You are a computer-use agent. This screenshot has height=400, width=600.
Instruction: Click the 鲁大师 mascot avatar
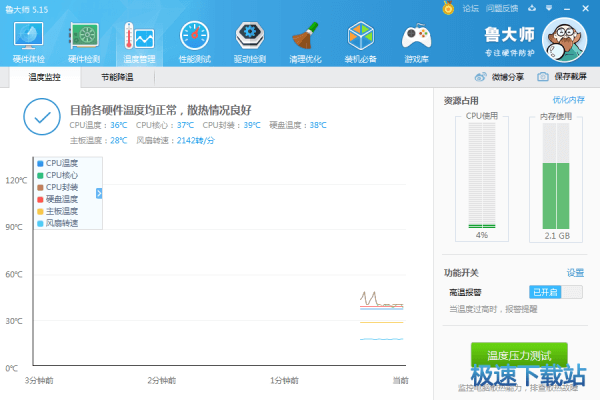(x=564, y=40)
